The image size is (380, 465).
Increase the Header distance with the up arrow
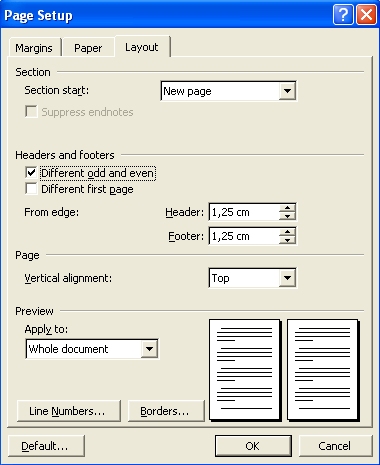(287, 208)
